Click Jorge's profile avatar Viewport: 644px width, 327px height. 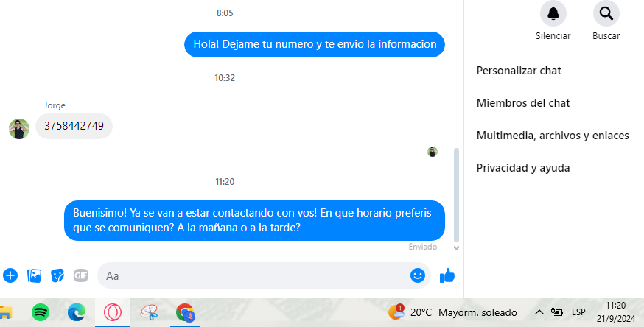click(x=19, y=129)
